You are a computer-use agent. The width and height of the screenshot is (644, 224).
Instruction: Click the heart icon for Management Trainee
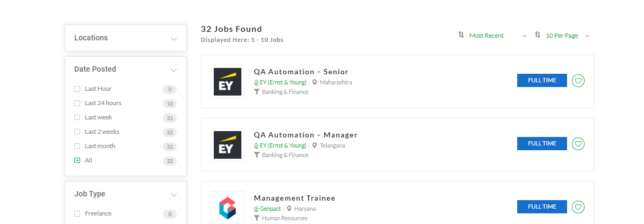tap(578, 207)
